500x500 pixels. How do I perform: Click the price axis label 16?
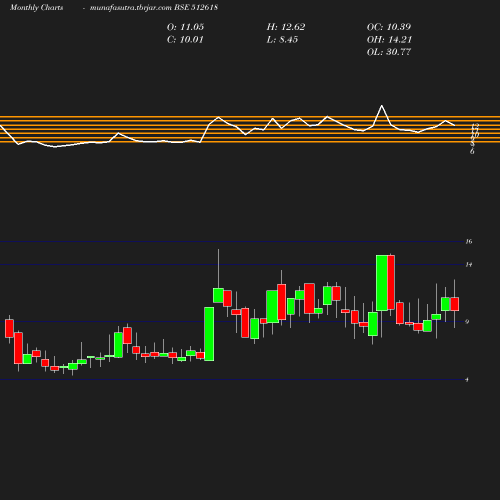coord(469,242)
